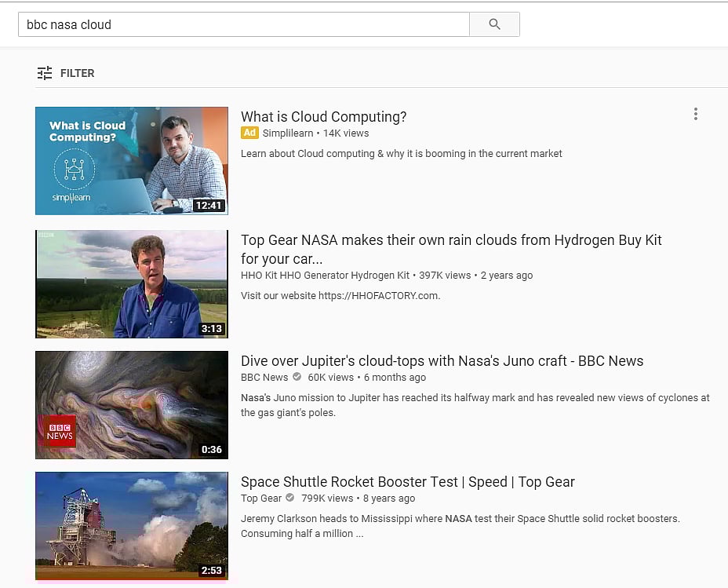Click the Simplilearn channel name
The image size is (728, 588).
coord(288,133)
